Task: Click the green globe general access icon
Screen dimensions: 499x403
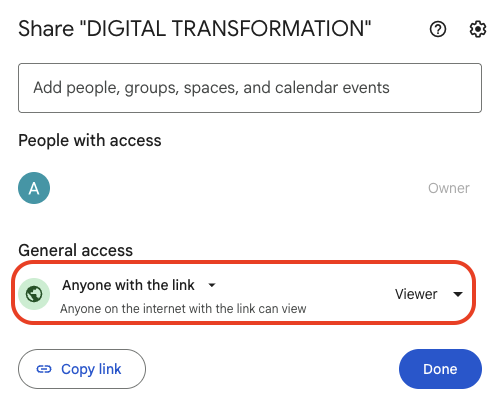Action: [34, 294]
